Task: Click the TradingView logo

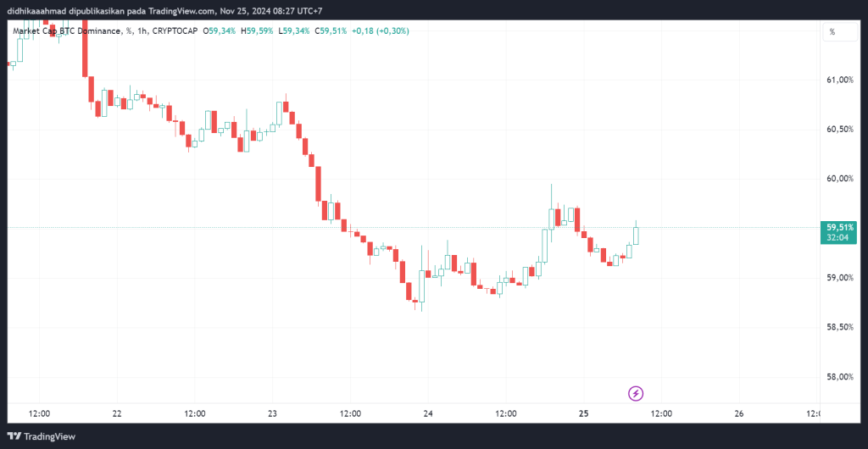Action: click(x=42, y=436)
